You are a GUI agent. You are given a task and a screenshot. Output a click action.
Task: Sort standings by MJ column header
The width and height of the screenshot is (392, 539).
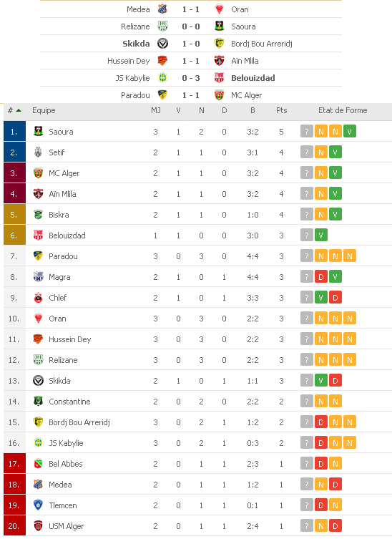[156, 110]
